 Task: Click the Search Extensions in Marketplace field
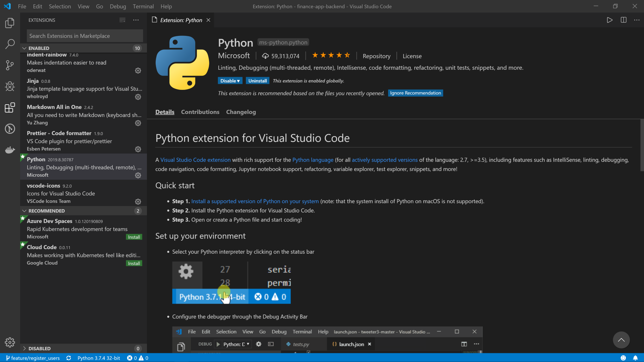85,36
